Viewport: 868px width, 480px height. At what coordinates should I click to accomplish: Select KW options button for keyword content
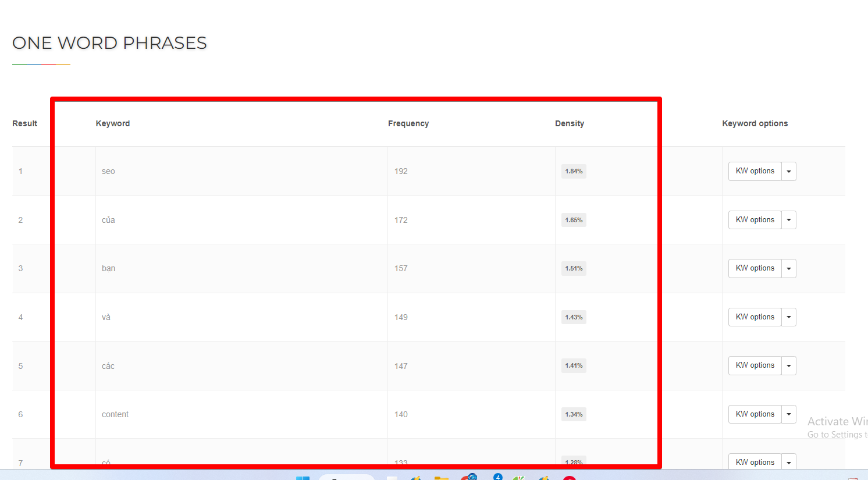[755, 414]
